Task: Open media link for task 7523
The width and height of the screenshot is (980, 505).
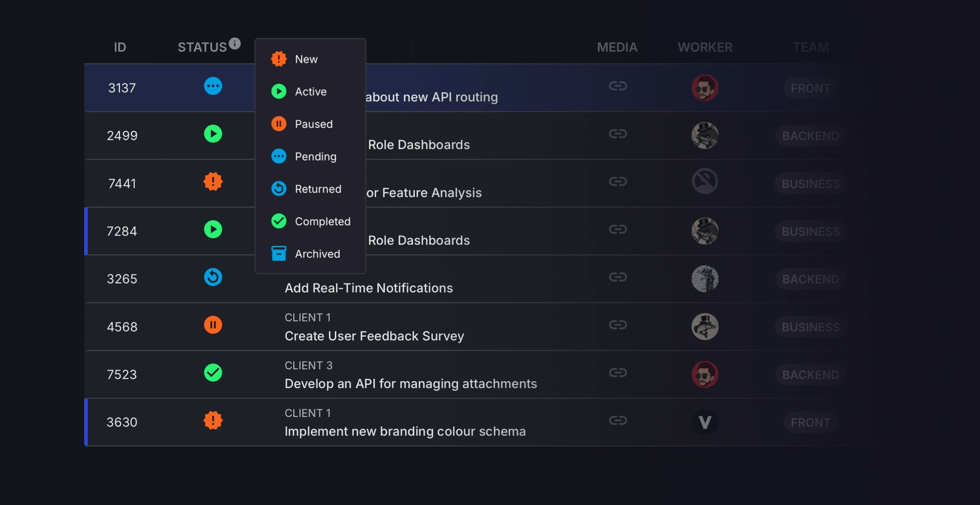Action: 618,373
